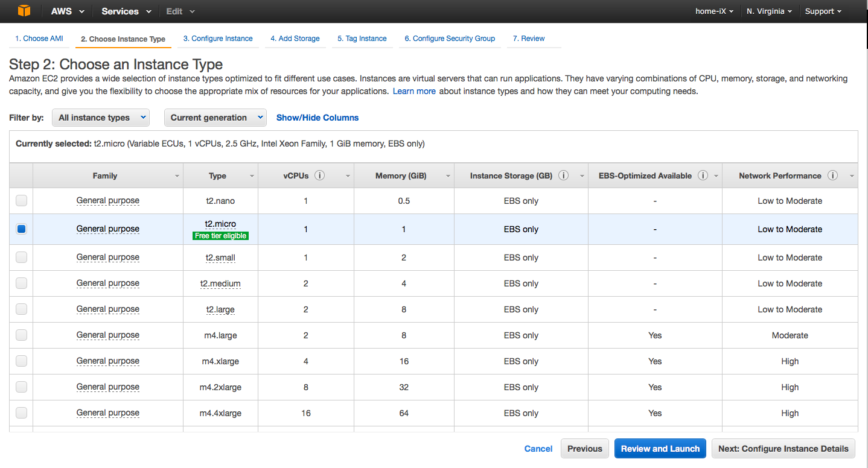Click General purpose in t2.nano row
Image resolution: width=868 pixels, height=468 pixels.
click(108, 200)
